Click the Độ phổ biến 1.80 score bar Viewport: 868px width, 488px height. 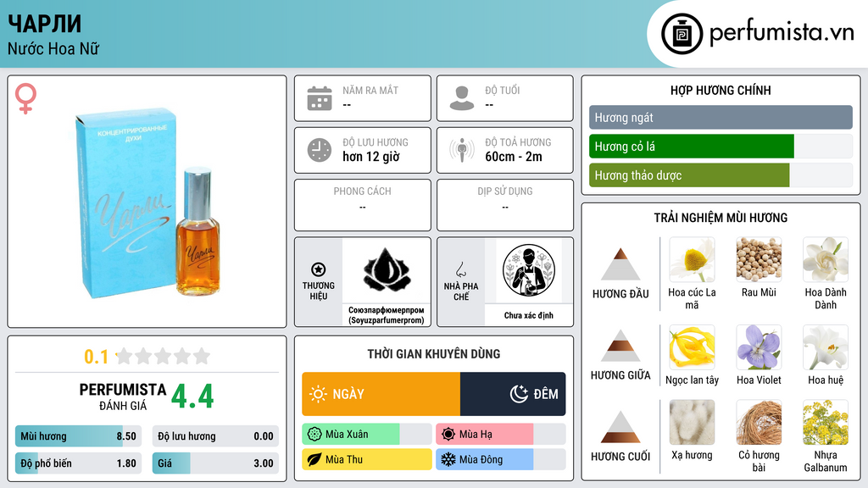[79, 463]
